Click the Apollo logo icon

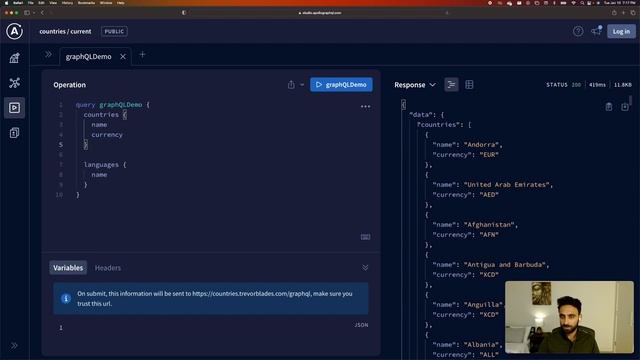pyautogui.click(x=14, y=31)
